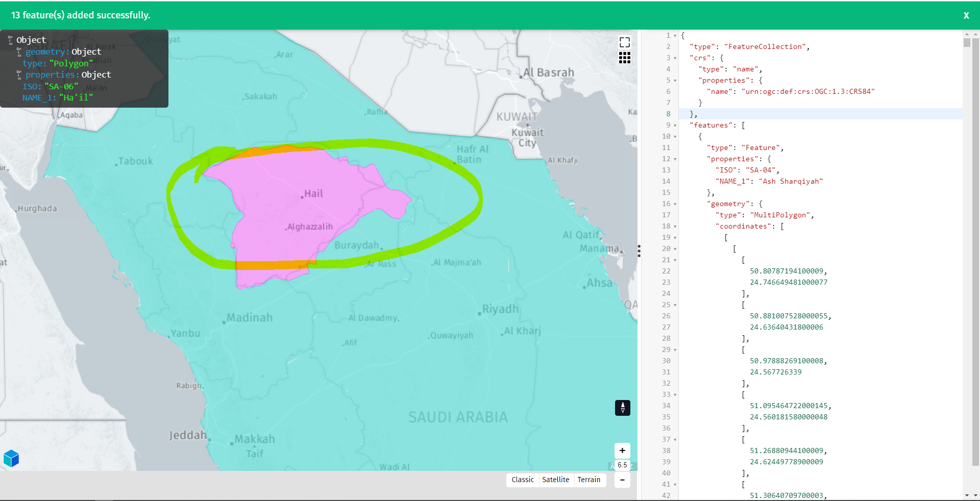The height and width of the screenshot is (501, 980).
Task: Collapse the geometry object at line 16
Action: (675, 204)
